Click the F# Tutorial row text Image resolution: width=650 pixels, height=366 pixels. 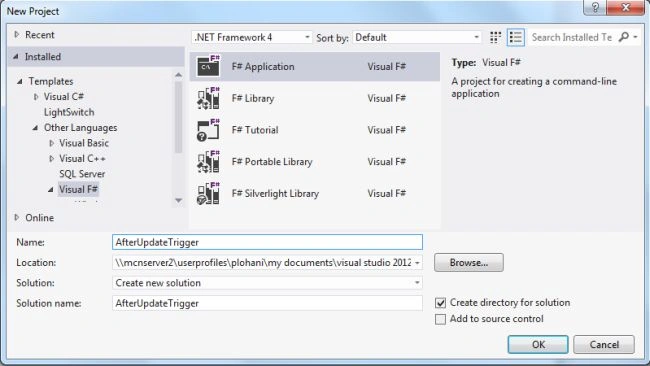point(255,130)
